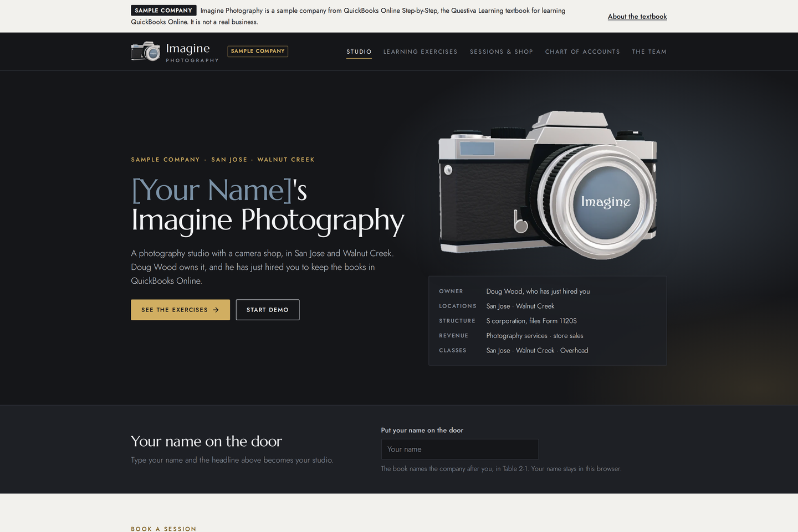Click the Your name input field
The image size is (798, 532).
460,449
